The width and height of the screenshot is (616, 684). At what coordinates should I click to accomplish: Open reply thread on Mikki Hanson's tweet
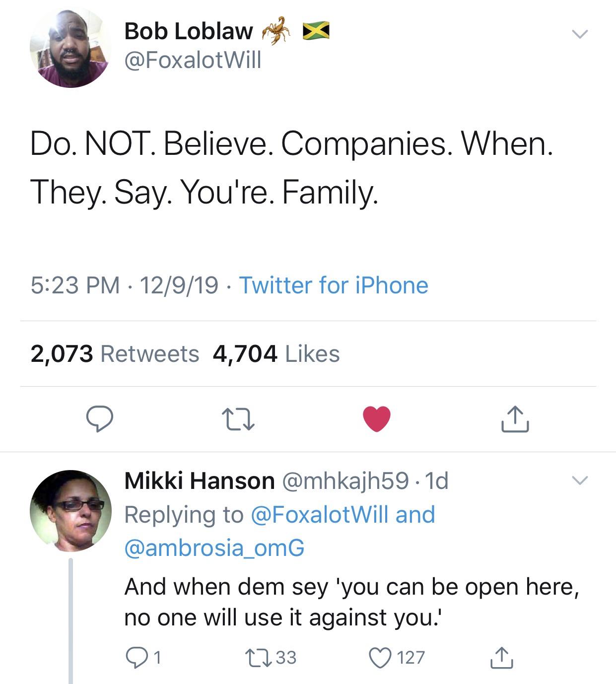(137, 657)
